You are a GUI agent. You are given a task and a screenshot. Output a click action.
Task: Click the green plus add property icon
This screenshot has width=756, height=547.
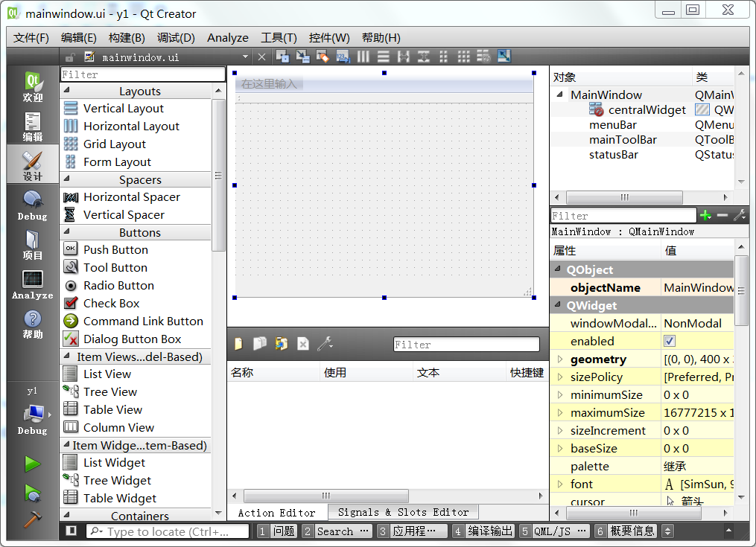705,216
